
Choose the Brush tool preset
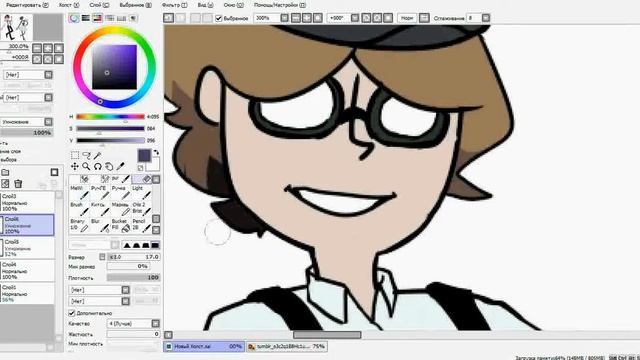tap(79, 208)
